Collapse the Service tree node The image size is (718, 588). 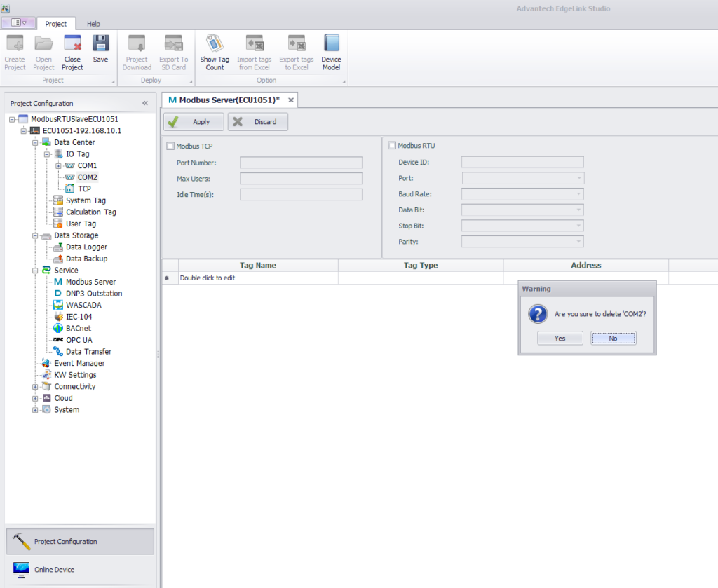[35, 271]
